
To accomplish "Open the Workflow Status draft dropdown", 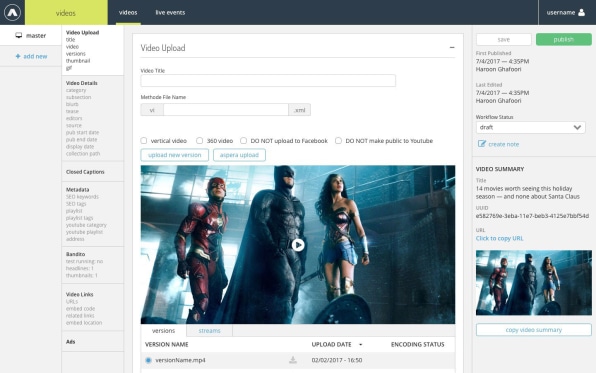I will point(531,127).
